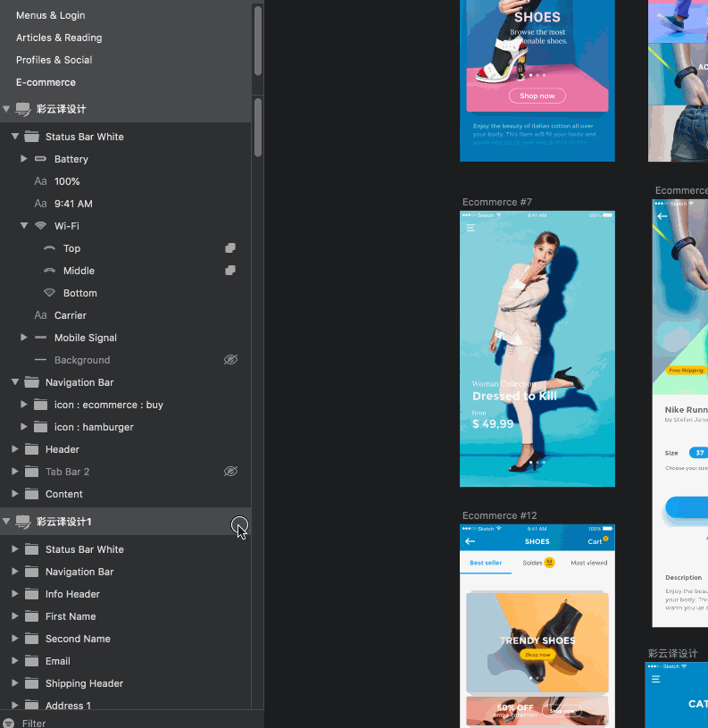Click the boolean operation icon on Top layer
708x728 pixels.
pos(230,248)
